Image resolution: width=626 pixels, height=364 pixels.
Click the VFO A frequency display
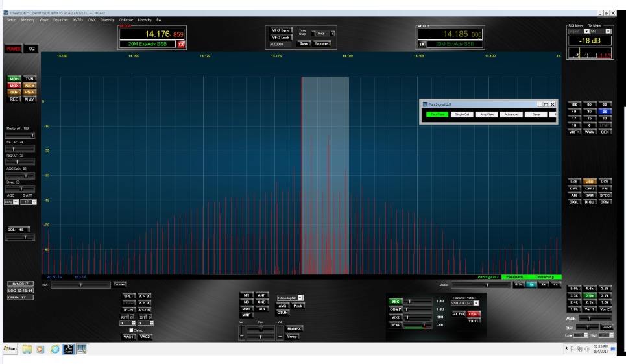[x=152, y=34]
